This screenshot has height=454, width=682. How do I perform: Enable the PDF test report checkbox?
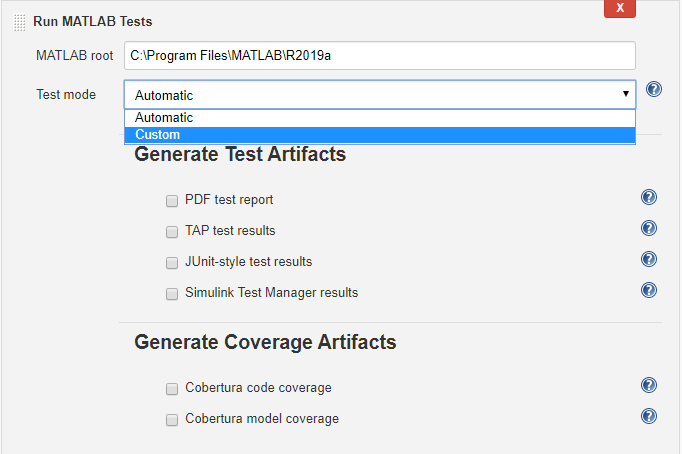tap(172, 200)
